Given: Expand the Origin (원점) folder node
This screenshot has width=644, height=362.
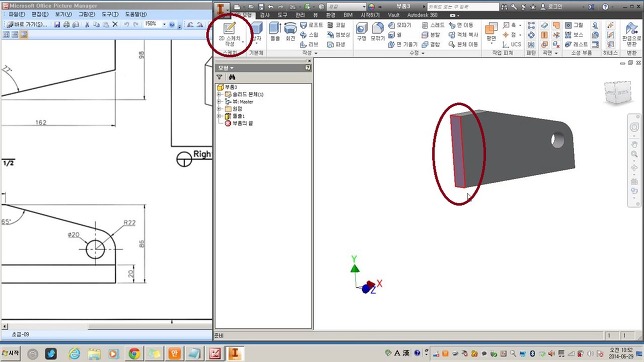Looking at the screenshot, I should point(219,109).
